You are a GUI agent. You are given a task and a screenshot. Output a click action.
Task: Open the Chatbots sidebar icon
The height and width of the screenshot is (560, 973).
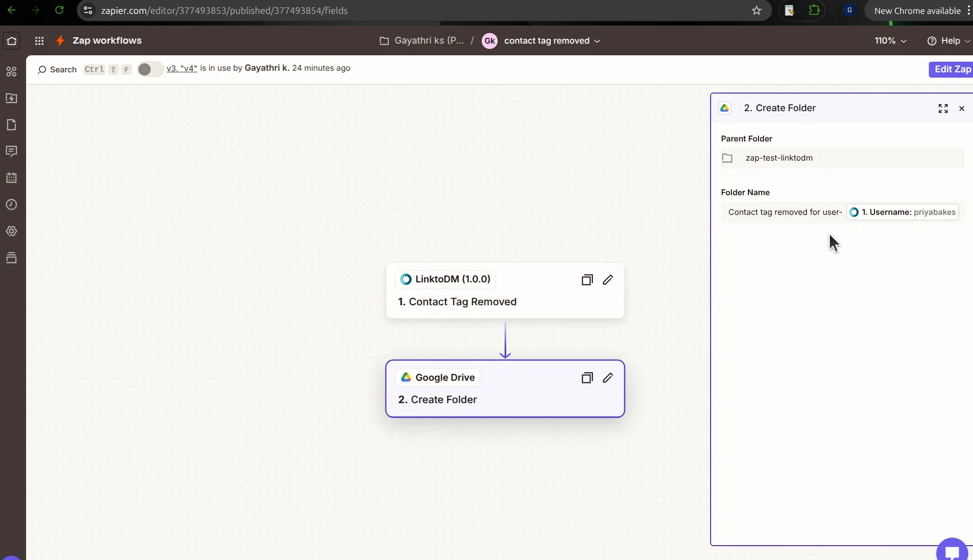11,152
